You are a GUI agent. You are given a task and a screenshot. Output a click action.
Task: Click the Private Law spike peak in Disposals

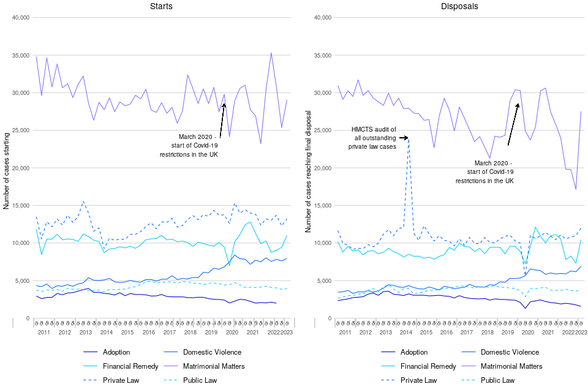409,140
